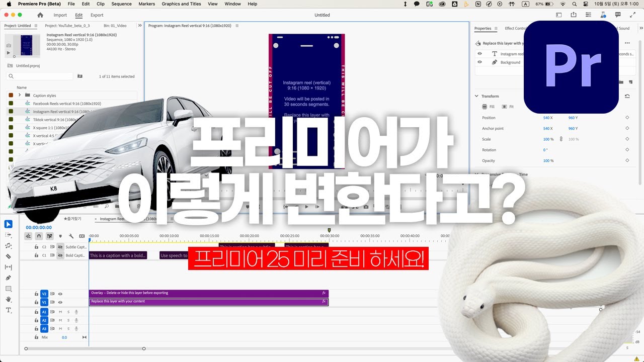
Task: Click the macOS Wi-Fi status icon
Action: click(x=562, y=4)
